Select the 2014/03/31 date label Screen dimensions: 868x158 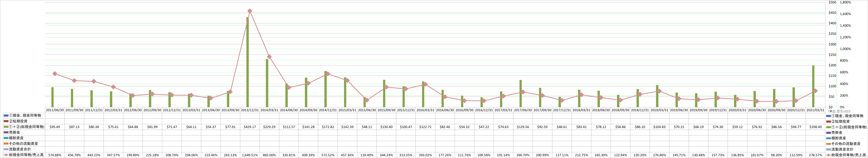(270, 110)
